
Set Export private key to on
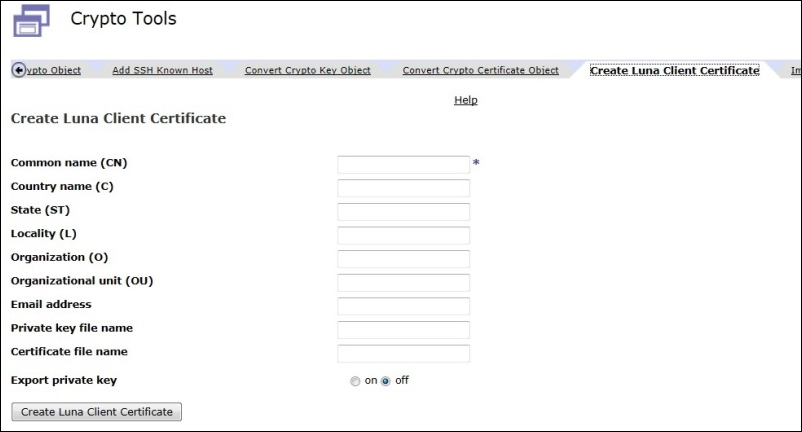tap(355, 381)
